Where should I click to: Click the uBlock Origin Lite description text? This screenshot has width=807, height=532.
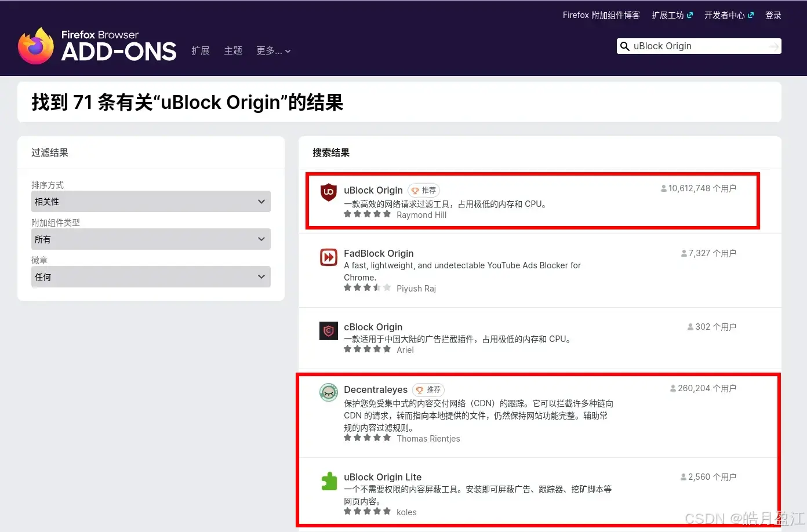(x=478, y=495)
